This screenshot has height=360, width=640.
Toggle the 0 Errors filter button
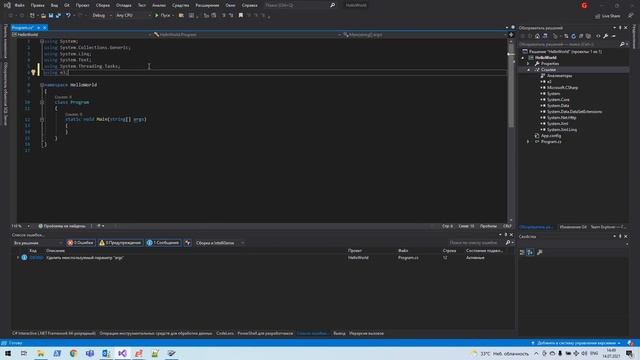click(x=81, y=243)
